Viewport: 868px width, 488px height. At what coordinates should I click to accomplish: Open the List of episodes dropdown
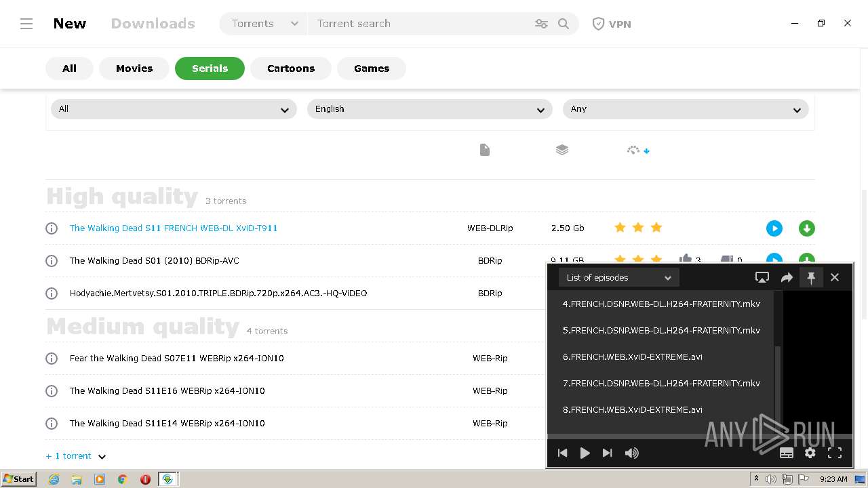[618, 277]
